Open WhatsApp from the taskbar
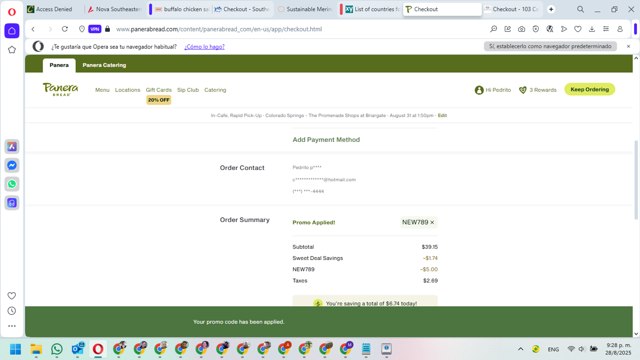 pyautogui.click(x=57, y=349)
